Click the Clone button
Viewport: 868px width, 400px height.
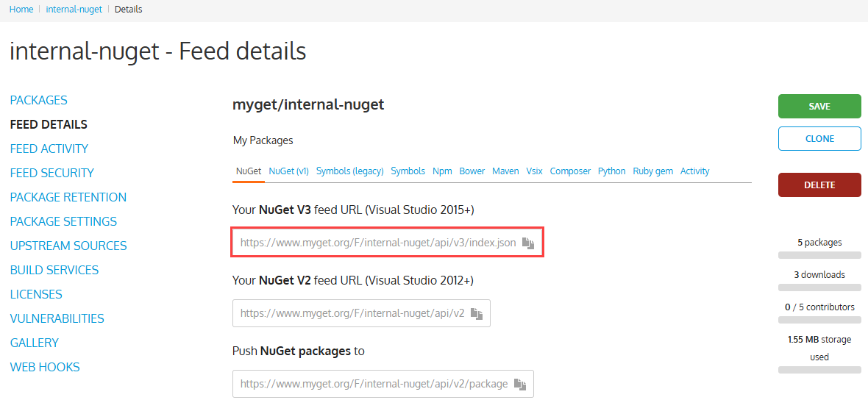[819, 139]
